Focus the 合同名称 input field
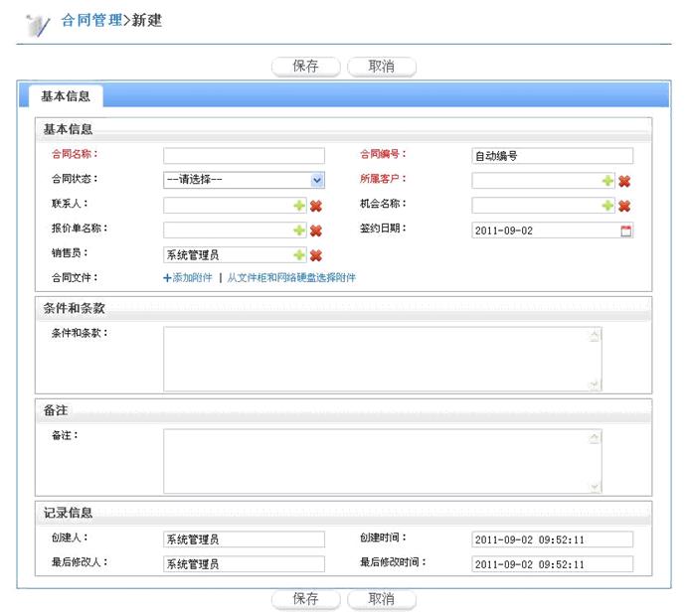Image resolution: width=688 pixels, height=616 pixels. (244, 156)
